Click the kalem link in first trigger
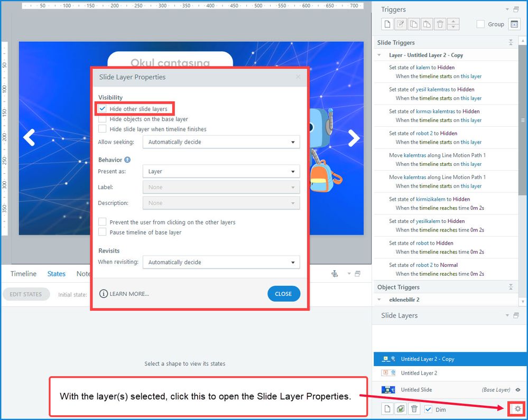The image size is (528, 420). click(423, 67)
